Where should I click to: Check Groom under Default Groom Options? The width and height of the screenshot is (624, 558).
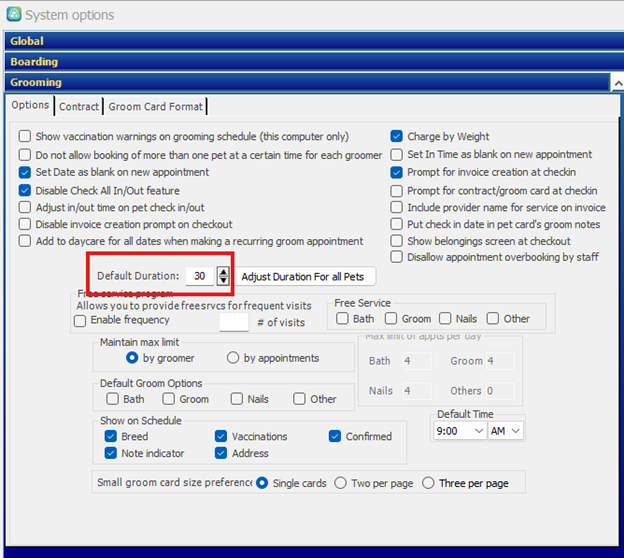point(168,399)
